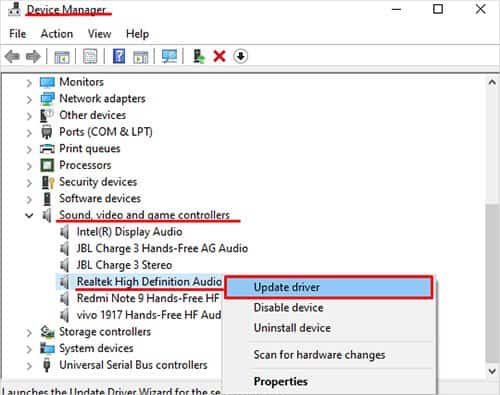Select JBL Charge 3 Hands-Free AG Audio
The height and width of the screenshot is (395, 500).
162,248
